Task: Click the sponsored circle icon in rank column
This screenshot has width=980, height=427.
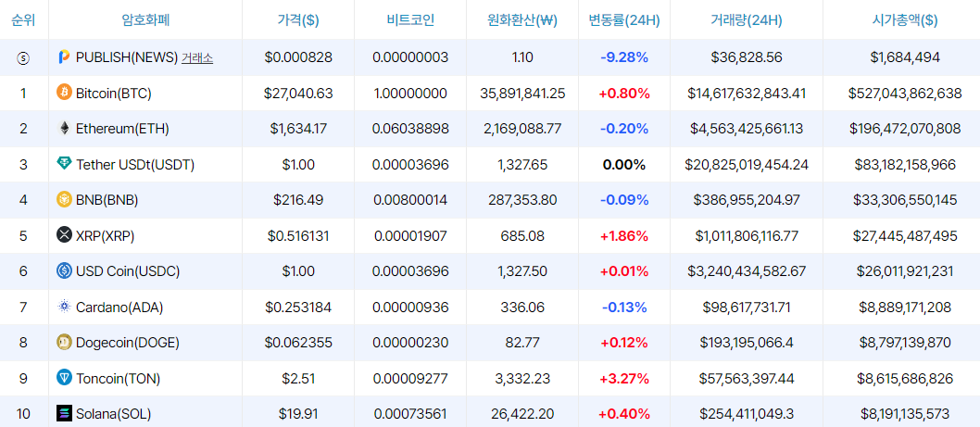Action: pos(24,57)
